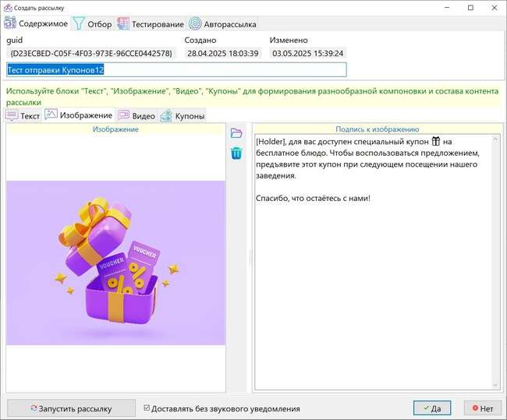This screenshot has height=420, width=507.
Task: Click the Создать рассылку window title icon
Action: [x=9, y=7]
